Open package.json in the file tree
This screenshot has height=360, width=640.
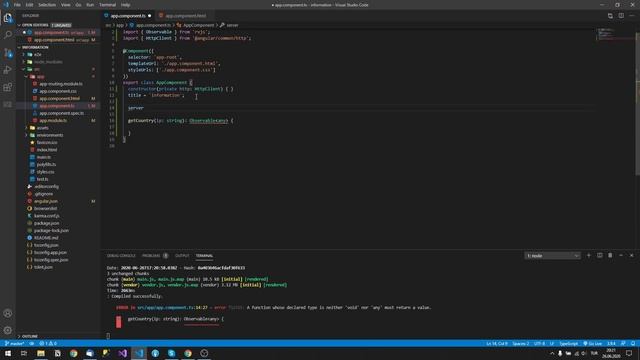(x=47, y=223)
